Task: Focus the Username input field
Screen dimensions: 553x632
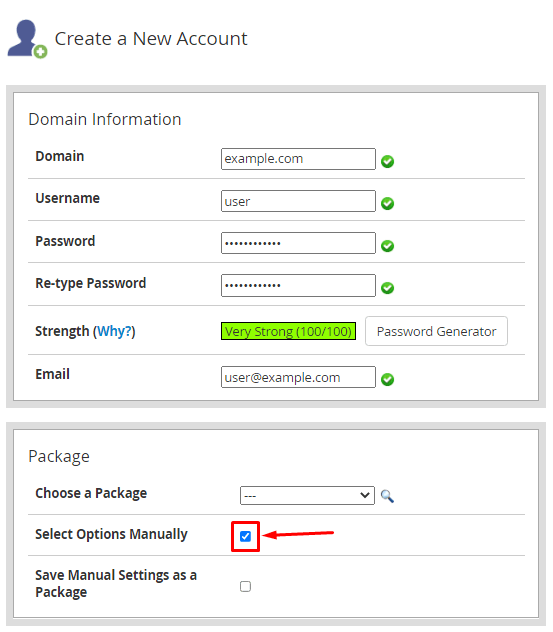Action: tap(298, 201)
